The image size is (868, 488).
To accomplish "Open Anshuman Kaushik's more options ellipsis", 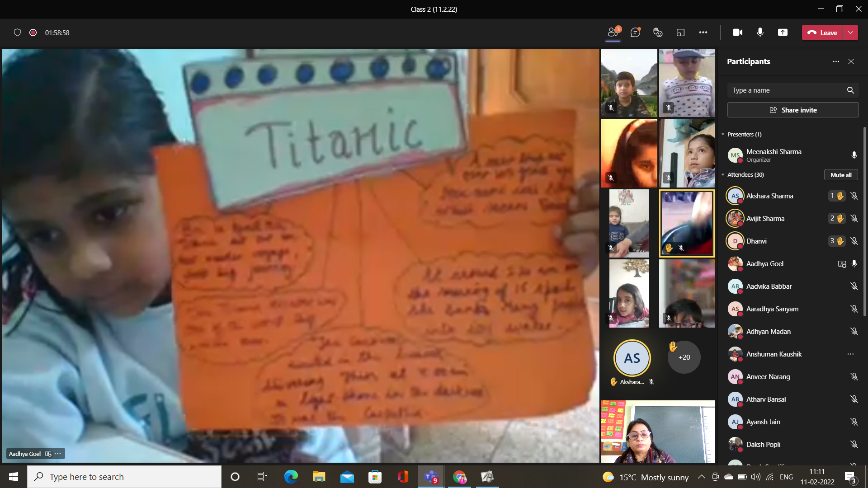I will (x=850, y=354).
